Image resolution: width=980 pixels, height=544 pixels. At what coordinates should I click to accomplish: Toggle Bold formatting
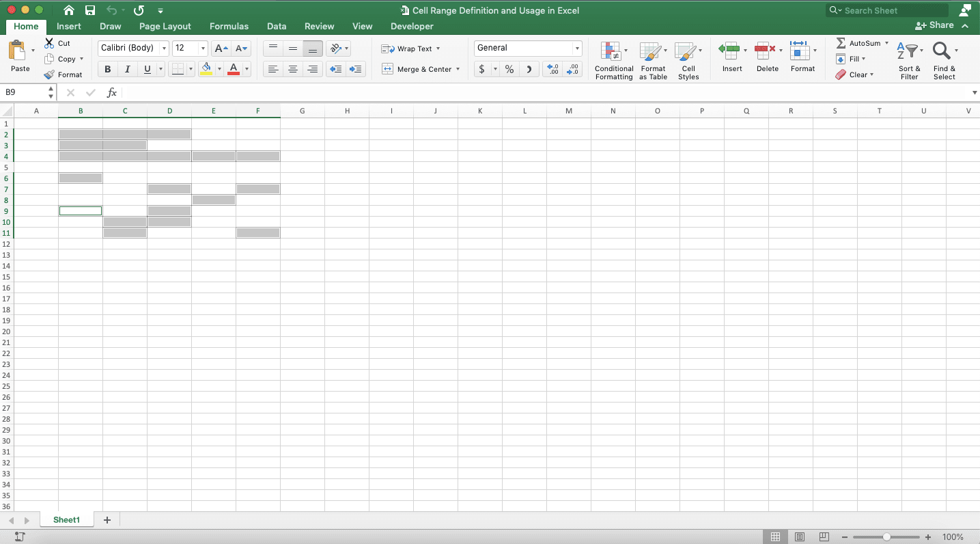[x=108, y=69]
